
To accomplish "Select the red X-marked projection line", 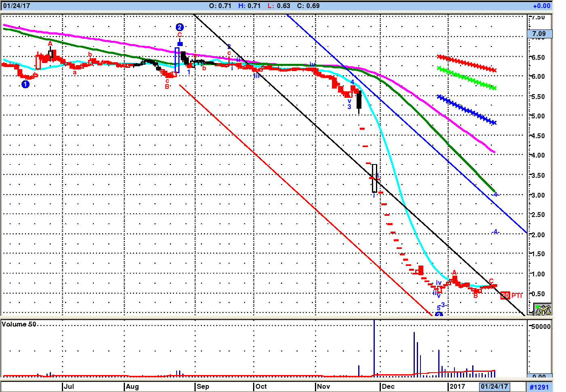I will tap(467, 63).
